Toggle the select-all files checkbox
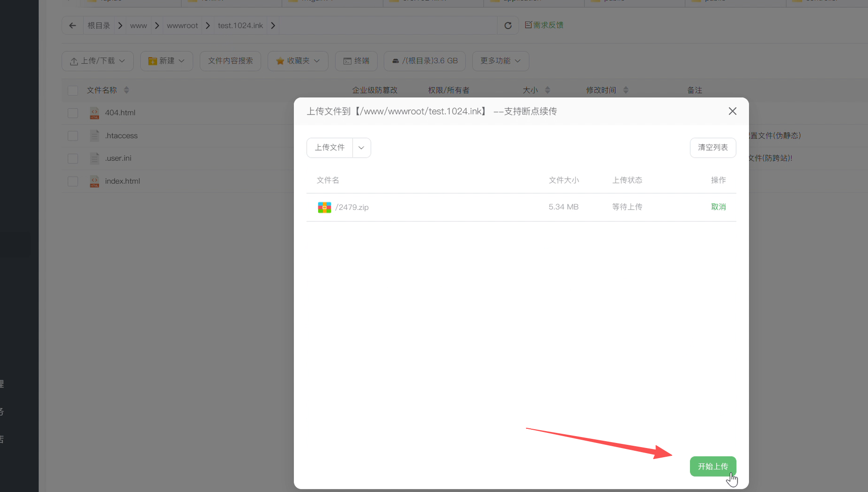This screenshot has width=868, height=492. (x=73, y=90)
